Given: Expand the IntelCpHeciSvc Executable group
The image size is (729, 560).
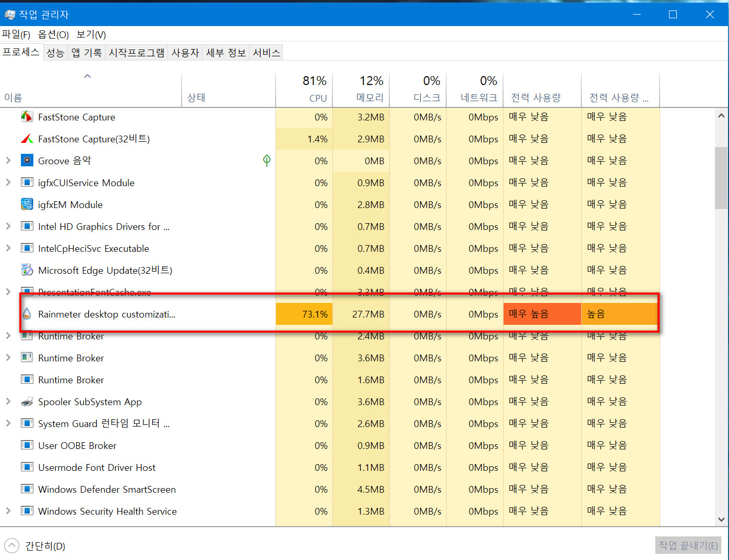Looking at the screenshot, I should point(8,248).
